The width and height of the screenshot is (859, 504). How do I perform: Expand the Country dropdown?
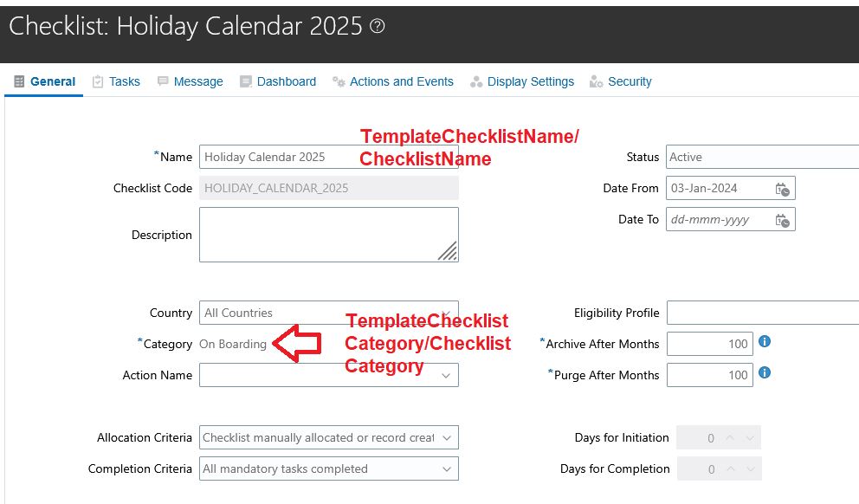447,313
